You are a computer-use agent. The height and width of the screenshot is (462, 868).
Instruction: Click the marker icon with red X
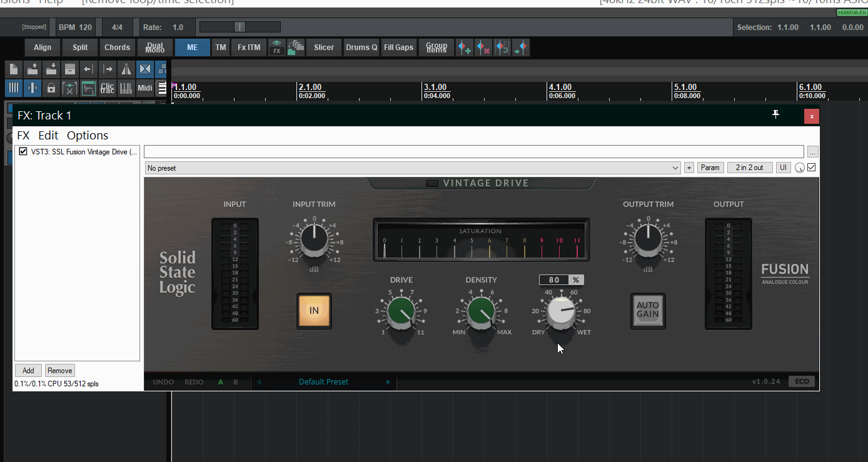pyautogui.click(x=483, y=48)
